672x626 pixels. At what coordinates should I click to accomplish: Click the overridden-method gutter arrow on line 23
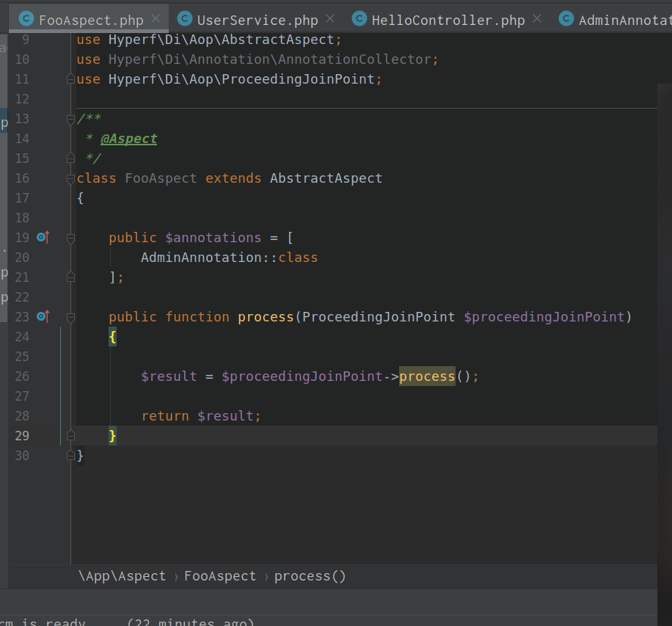43,316
